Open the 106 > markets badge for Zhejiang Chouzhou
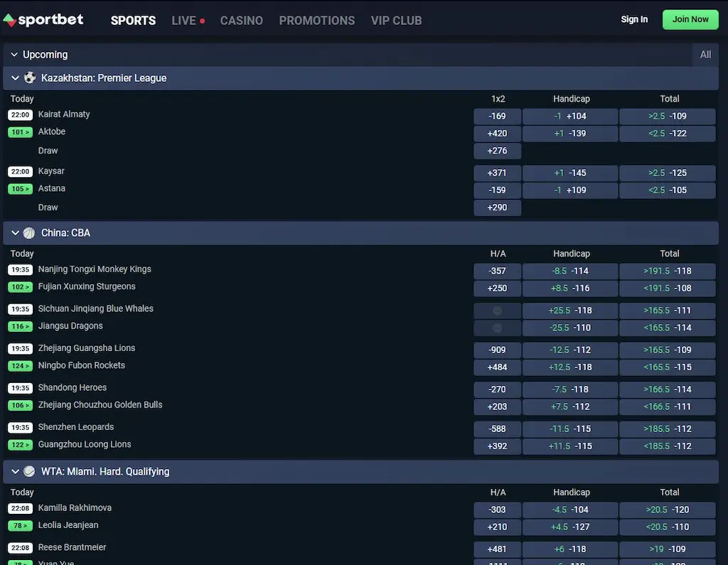Viewport: 728px width, 565px height. (20, 405)
